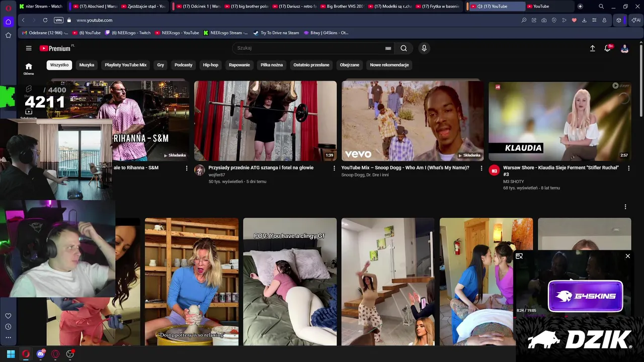The image size is (644, 362).
Task: Open options for Snoop Dogg YouTube Mix
Action: tap(481, 168)
